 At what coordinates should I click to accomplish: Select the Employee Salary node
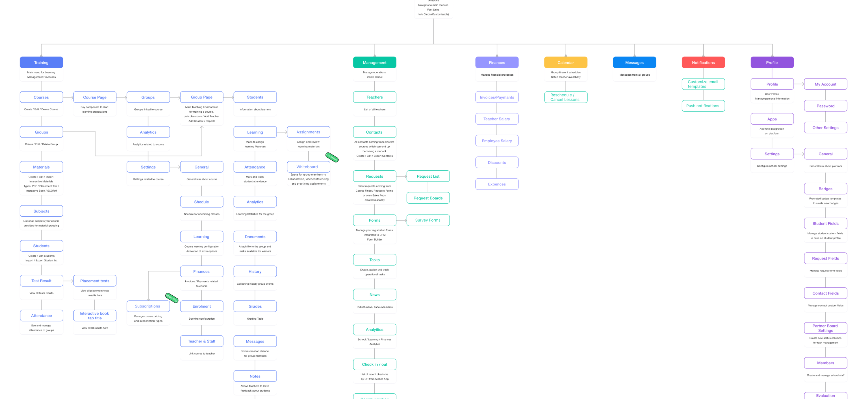tap(497, 141)
